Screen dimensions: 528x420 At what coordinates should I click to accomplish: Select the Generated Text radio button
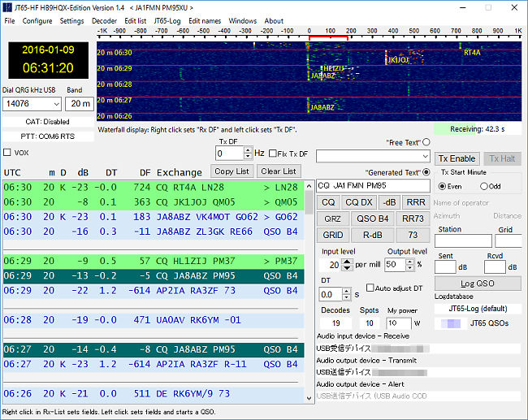tap(426, 172)
